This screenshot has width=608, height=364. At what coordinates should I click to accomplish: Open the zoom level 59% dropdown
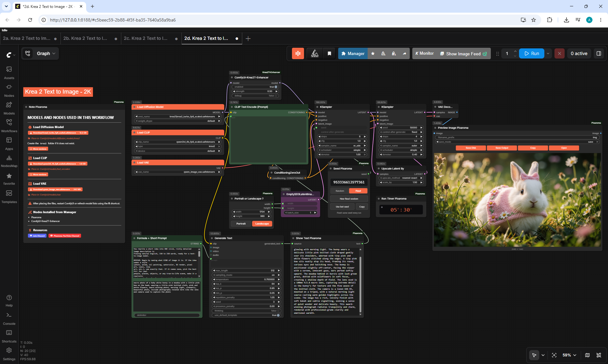[570, 355]
